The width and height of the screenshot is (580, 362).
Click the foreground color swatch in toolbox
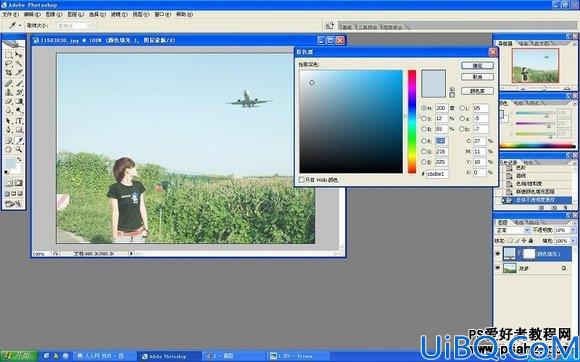coord(10,163)
